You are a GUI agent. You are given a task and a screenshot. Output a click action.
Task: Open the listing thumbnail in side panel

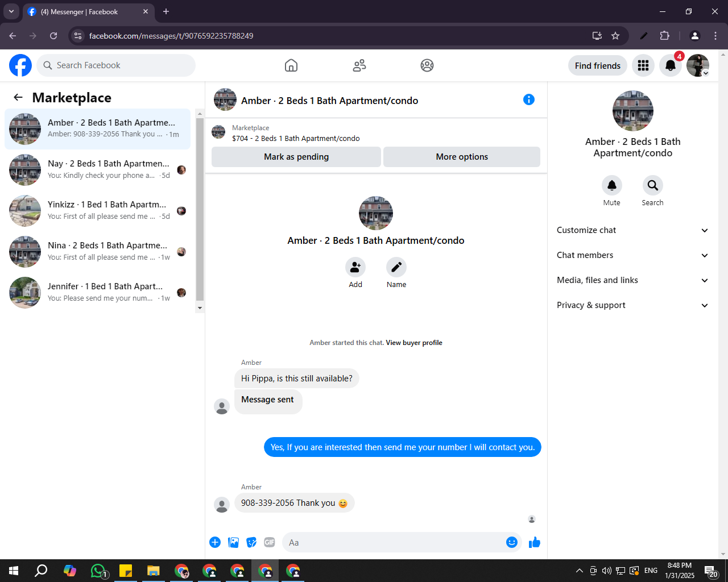click(x=633, y=111)
